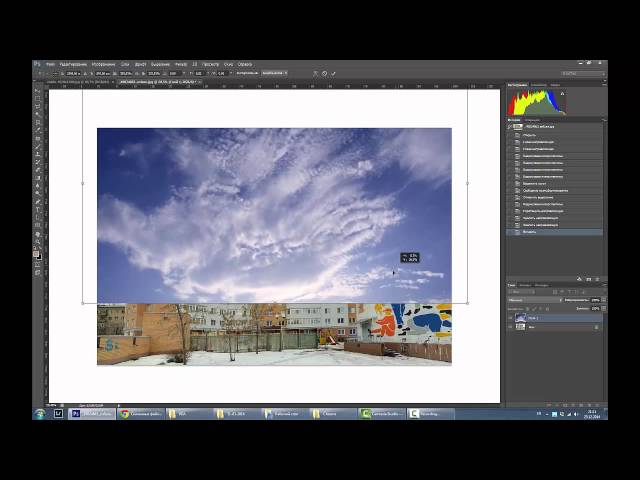Select the Brush tool

click(38, 146)
